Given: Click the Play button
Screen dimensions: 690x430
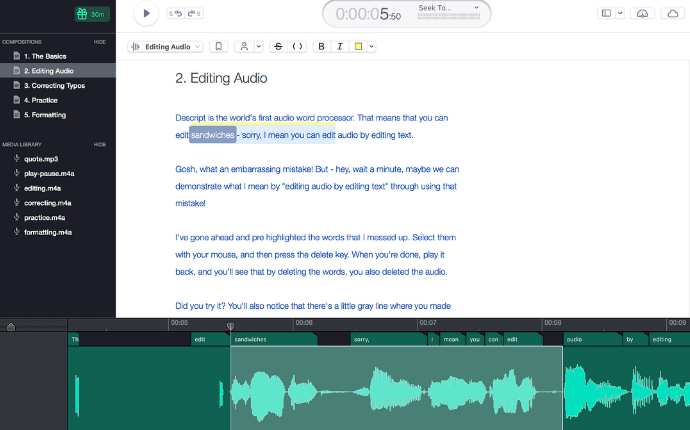Looking at the screenshot, I should tap(146, 14).
